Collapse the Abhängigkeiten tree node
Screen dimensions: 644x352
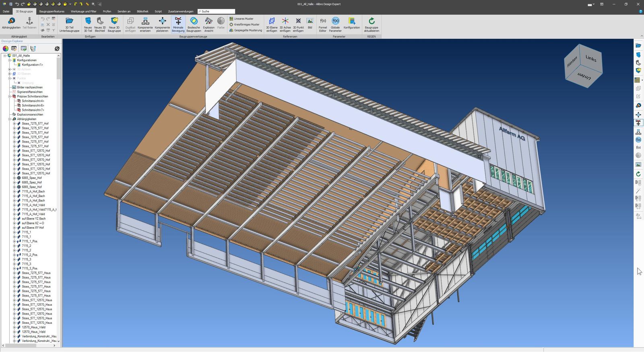pyautogui.click(x=10, y=119)
